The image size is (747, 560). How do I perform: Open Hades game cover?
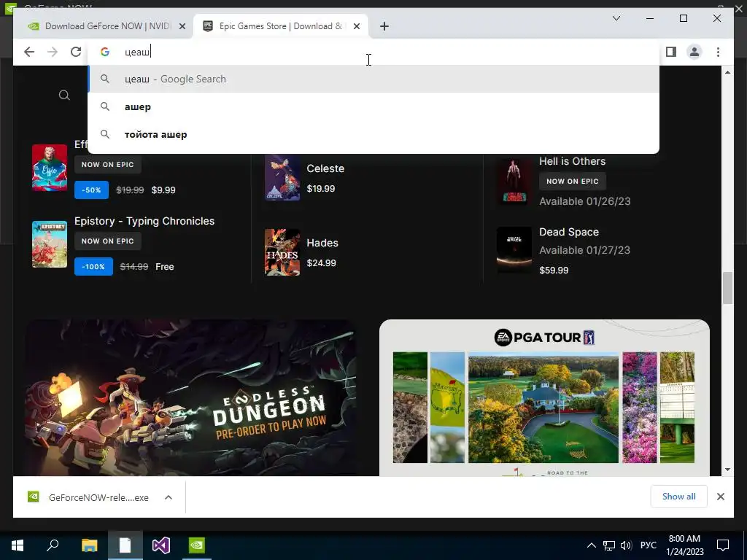tap(282, 252)
